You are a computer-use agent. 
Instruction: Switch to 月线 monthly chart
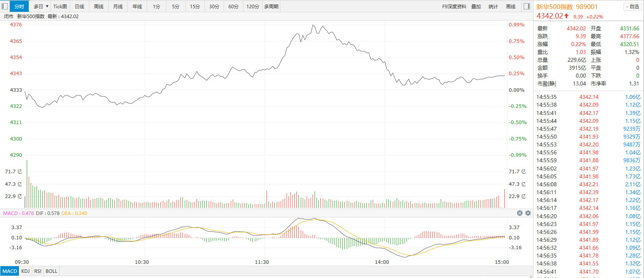(x=118, y=6)
